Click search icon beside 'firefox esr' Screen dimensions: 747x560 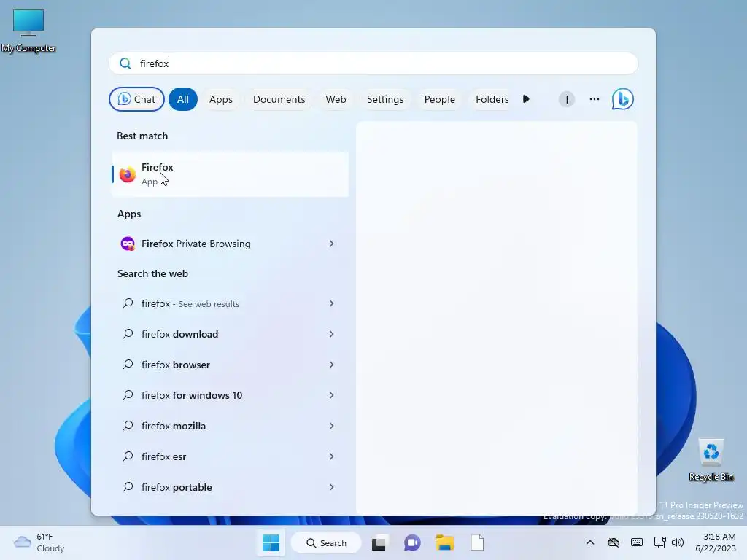pos(128,456)
